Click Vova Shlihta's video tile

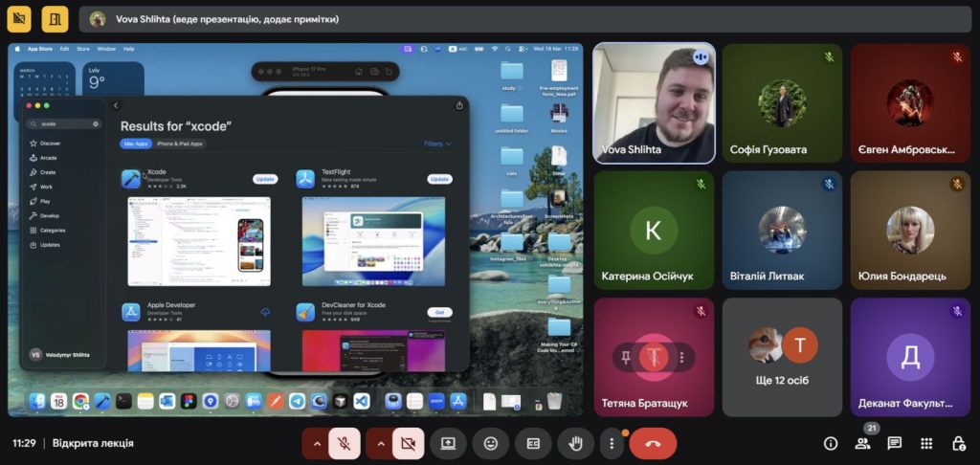coord(654,102)
